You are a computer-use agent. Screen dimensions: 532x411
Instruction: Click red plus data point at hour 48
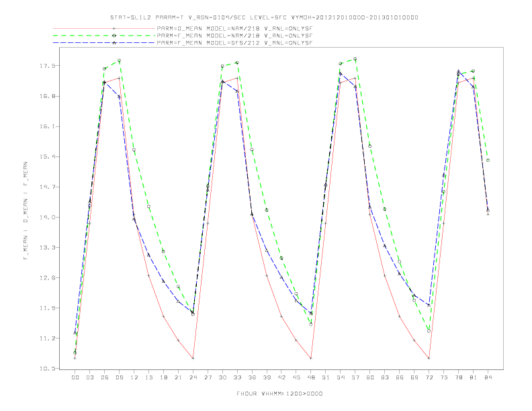[311, 358]
